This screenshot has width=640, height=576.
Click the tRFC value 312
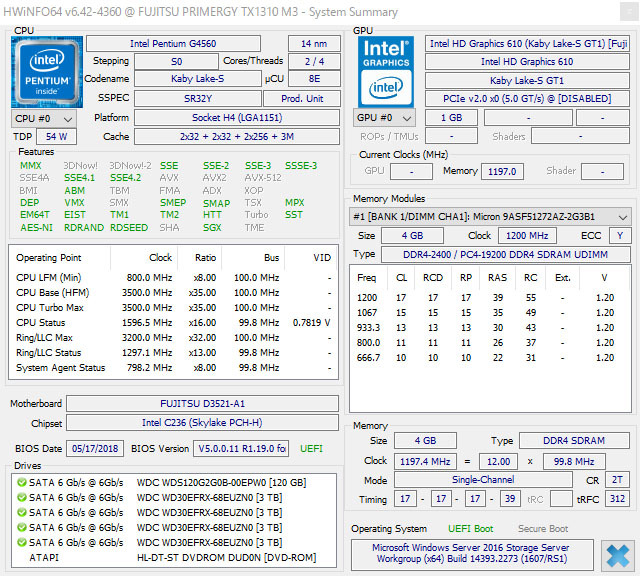coord(617,499)
